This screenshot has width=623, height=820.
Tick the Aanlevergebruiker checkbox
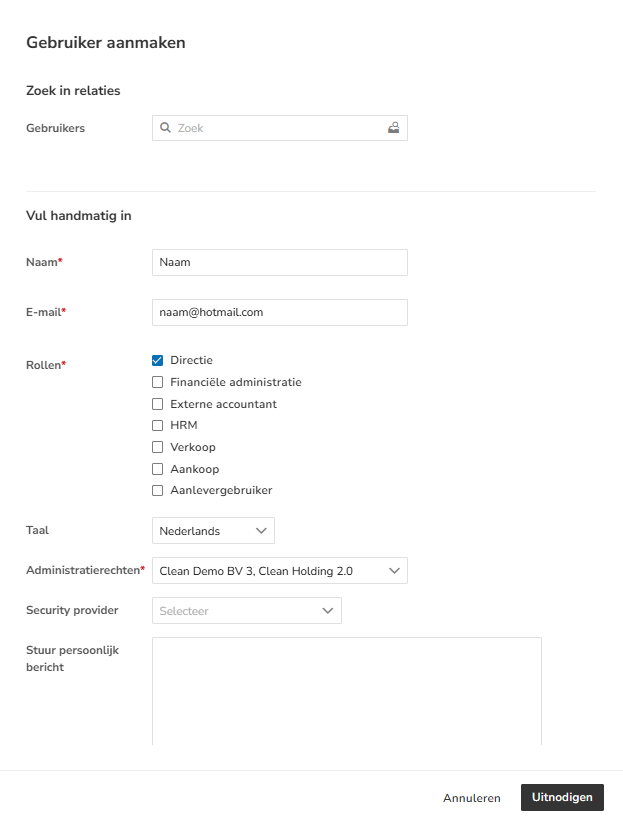coord(157,491)
